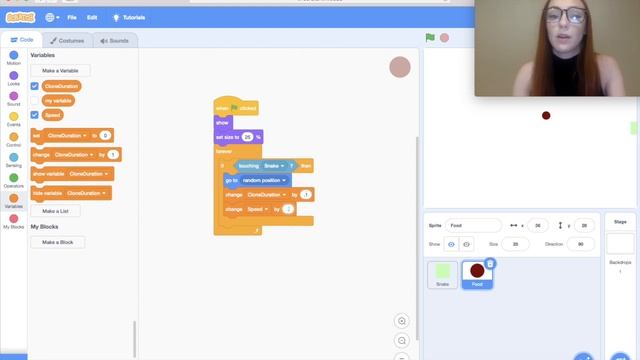Select the Control block category
This screenshot has width=640, height=360.
(13, 139)
